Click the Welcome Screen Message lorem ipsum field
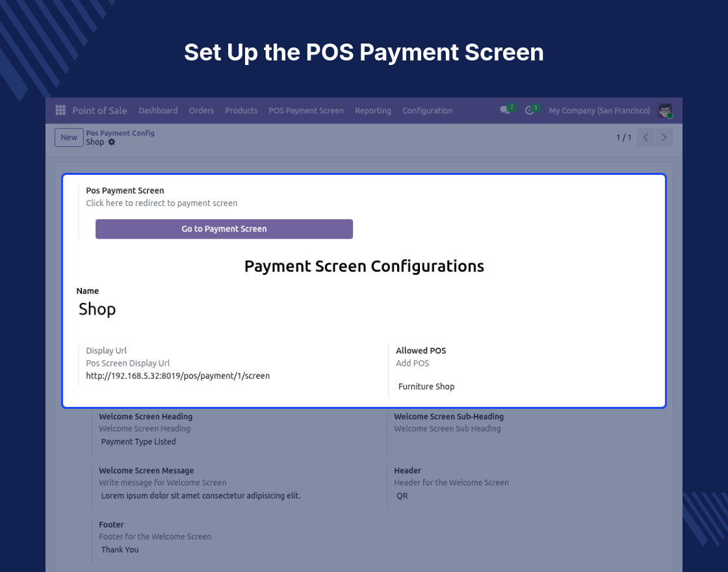Viewport: 728px width, 572px height. click(x=201, y=495)
